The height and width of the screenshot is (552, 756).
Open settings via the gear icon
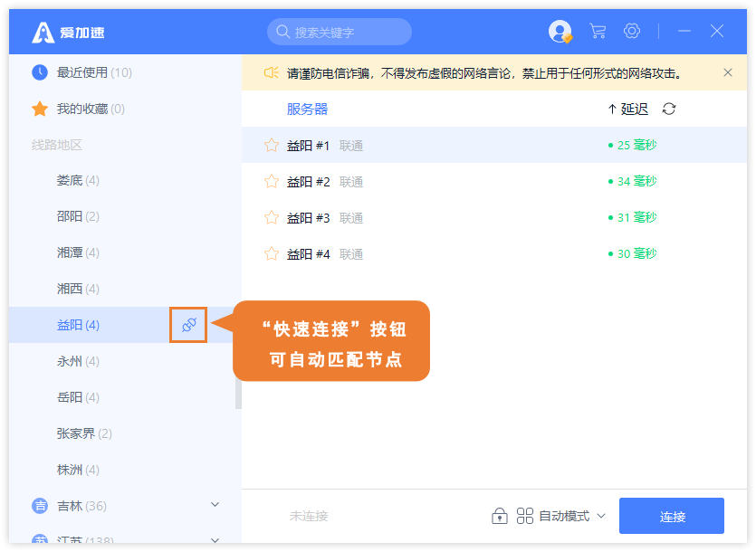(x=632, y=32)
